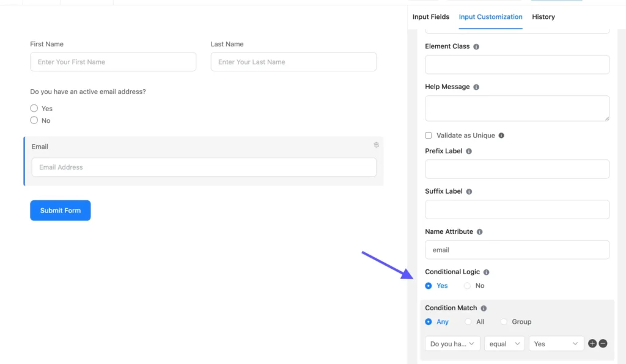The image size is (626, 364).
Task: Select No for Conditional Logic
Action: pos(466,285)
